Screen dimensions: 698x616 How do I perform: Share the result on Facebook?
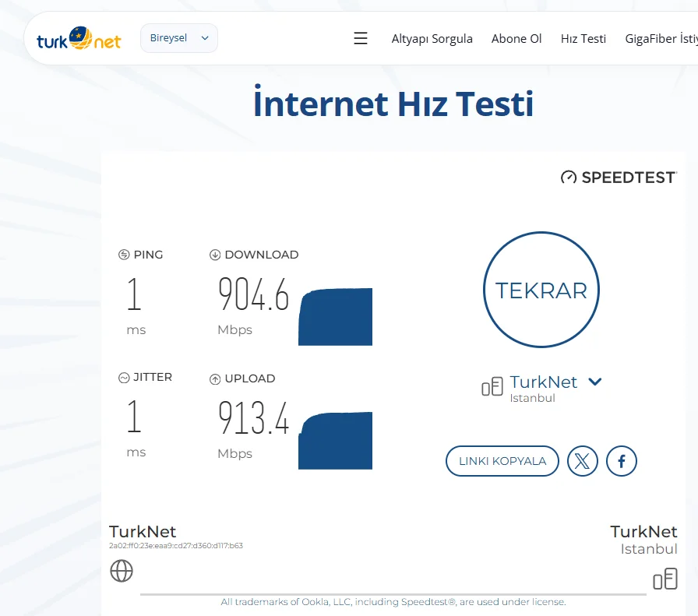click(x=622, y=461)
